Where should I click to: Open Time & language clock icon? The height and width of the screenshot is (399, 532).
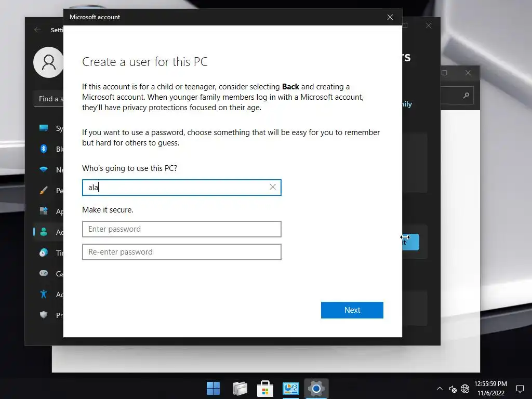click(44, 253)
